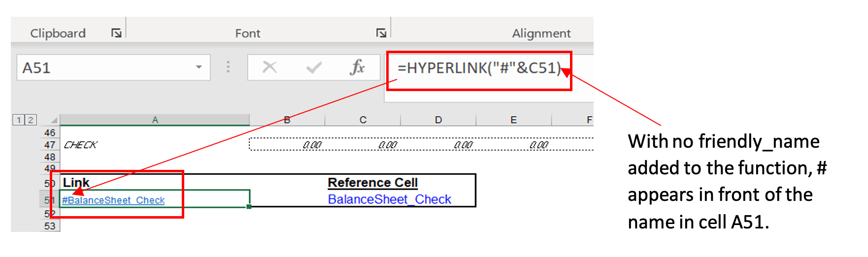Click the Select All corner triangle

[x=54, y=120]
